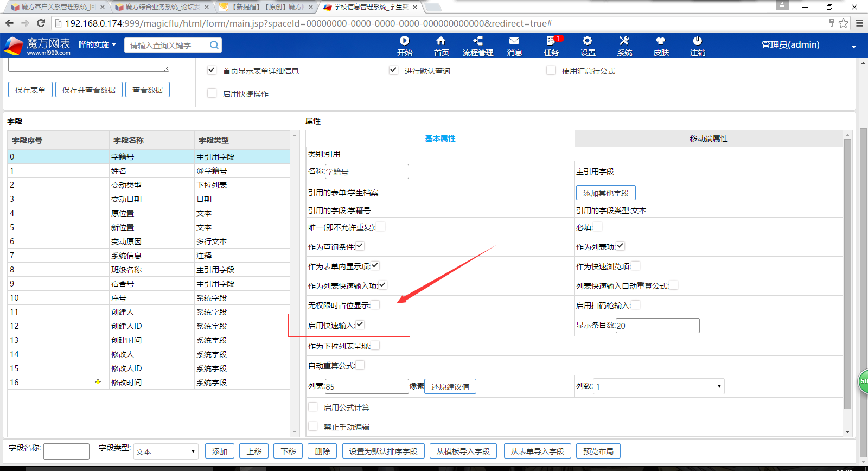Click the 删除 delete field button
The height and width of the screenshot is (471, 868).
(x=322, y=451)
